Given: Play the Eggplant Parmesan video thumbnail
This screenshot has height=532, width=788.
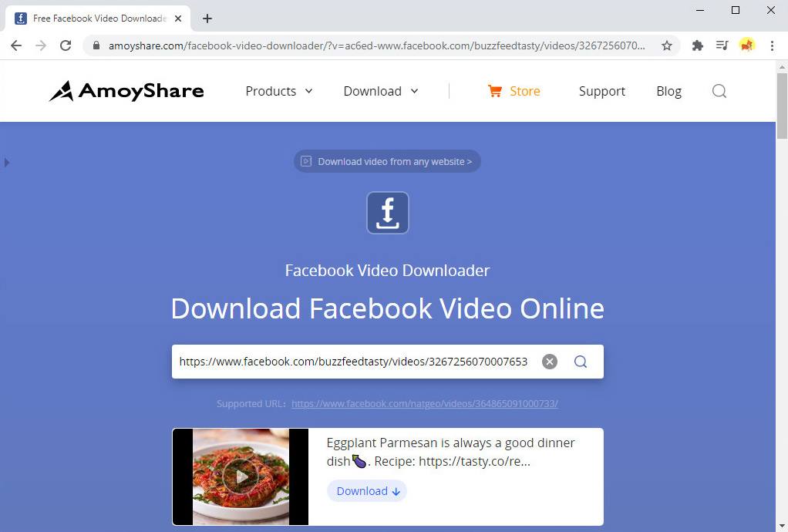Looking at the screenshot, I should tap(241, 476).
